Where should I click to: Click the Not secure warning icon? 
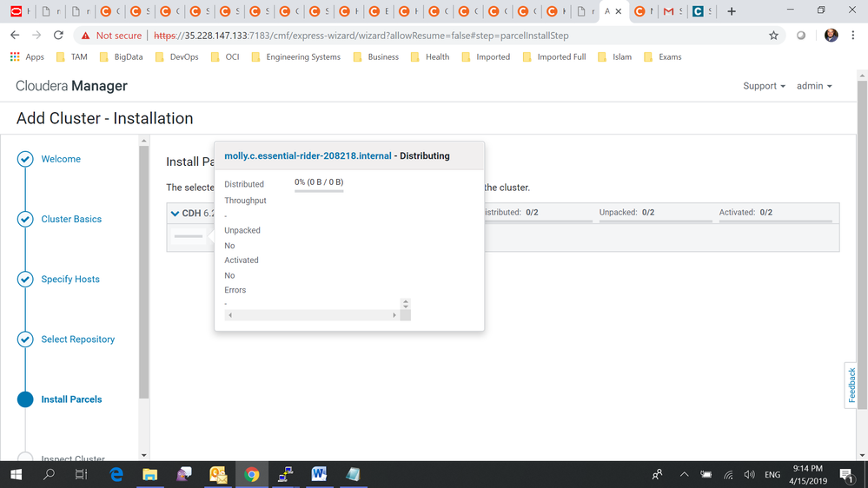(x=85, y=36)
